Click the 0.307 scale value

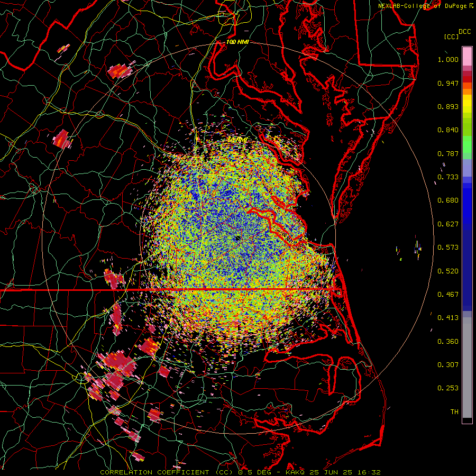448,365
